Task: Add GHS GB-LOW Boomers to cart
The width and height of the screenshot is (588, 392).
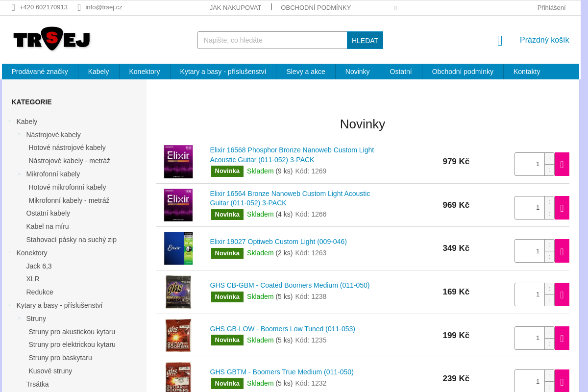Action: [562, 338]
